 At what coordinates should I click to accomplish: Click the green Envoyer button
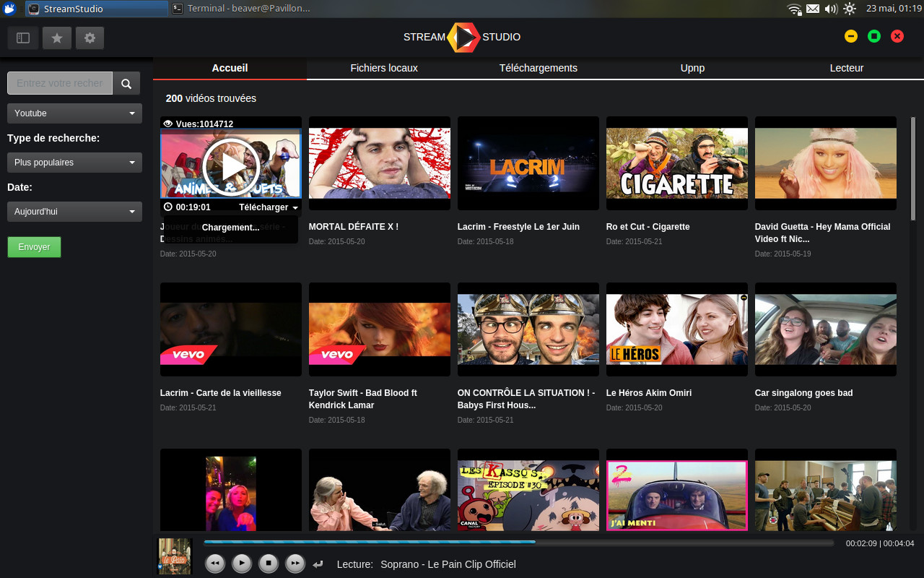[34, 247]
